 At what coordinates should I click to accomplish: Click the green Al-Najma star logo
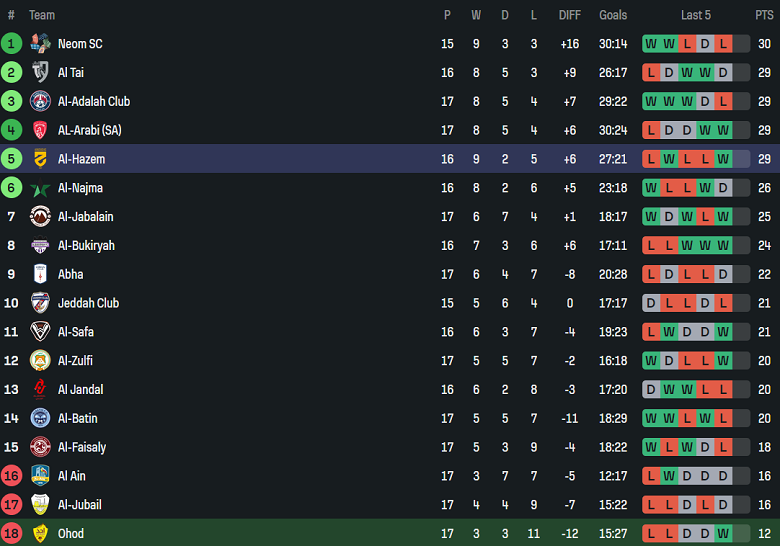(x=40, y=188)
